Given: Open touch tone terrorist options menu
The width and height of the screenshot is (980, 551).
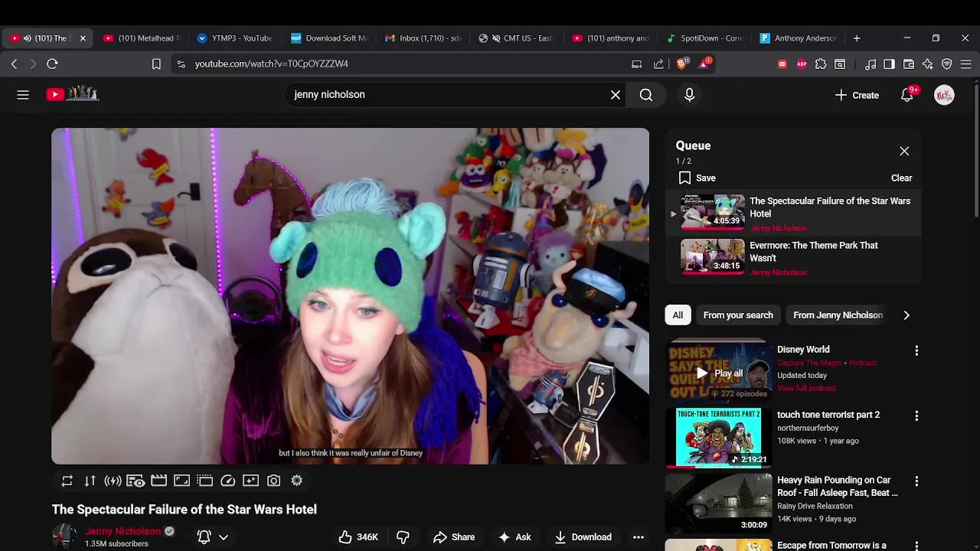Looking at the screenshot, I should tap(916, 416).
